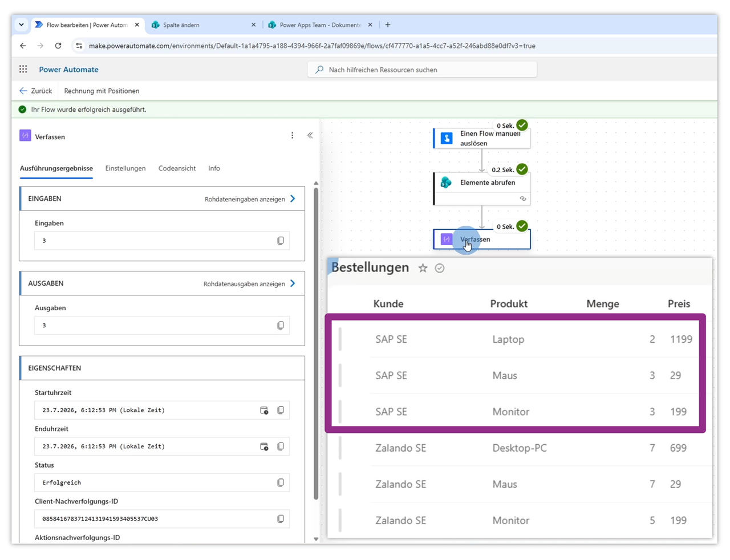Click the Desktop-PC product cell
Viewport: 730px width, 560px height.
pyautogui.click(x=520, y=448)
